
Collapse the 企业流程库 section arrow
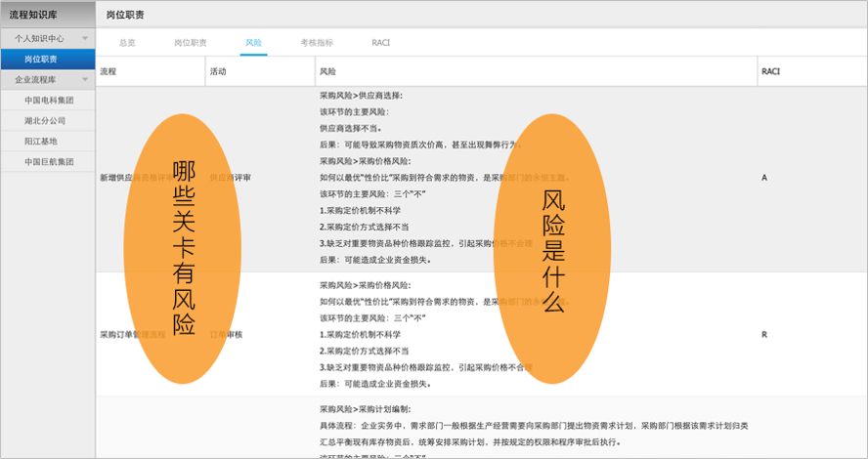85,79
